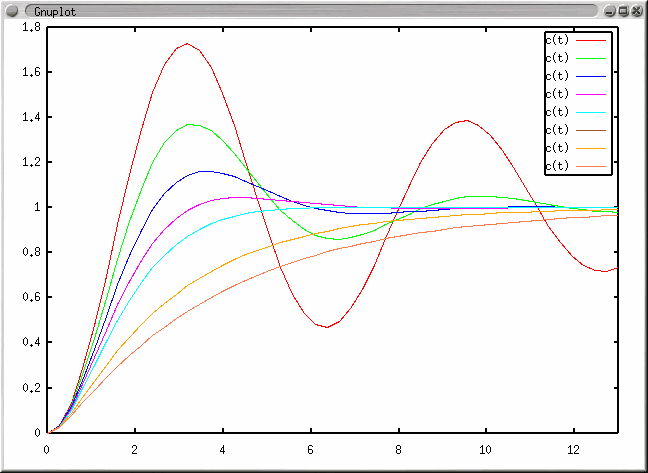Click the y-axis tick label 0.4
Image resolution: width=648 pixels, height=473 pixels.
[x=31, y=342]
